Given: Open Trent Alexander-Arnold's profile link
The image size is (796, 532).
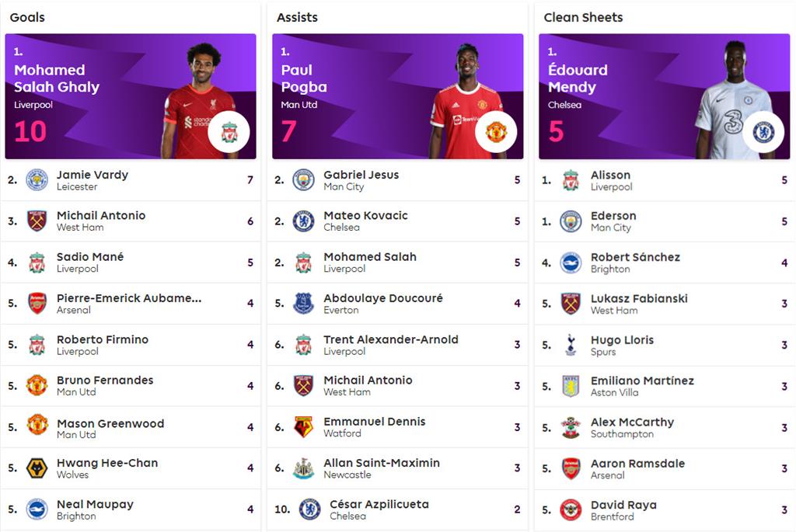Looking at the screenshot, I should (390, 339).
